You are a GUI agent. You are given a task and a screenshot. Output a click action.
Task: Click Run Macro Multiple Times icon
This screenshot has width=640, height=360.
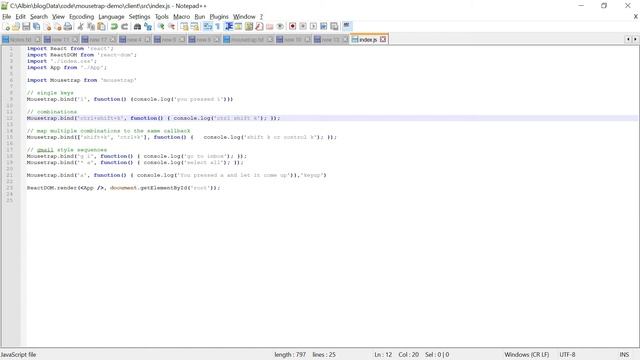(x=324, y=27)
